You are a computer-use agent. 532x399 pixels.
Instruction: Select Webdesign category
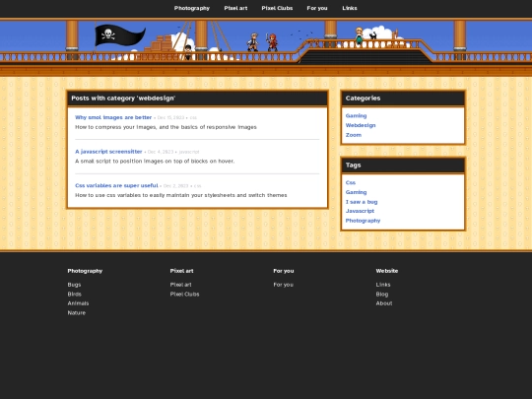click(361, 125)
